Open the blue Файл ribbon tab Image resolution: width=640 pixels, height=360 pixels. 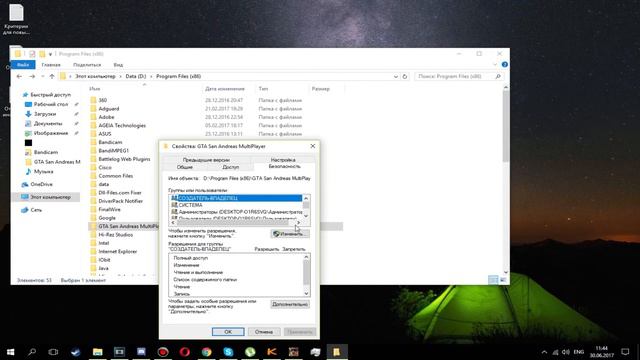pyautogui.click(x=23, y=64)
